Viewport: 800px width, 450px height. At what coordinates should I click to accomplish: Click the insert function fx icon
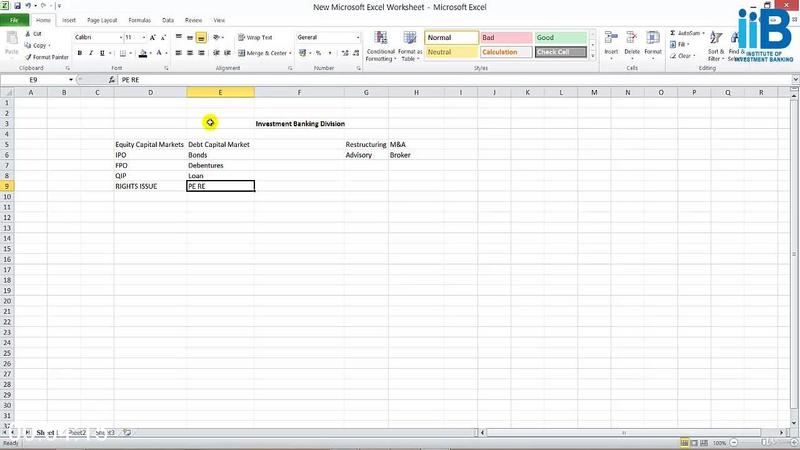[112, 80]
